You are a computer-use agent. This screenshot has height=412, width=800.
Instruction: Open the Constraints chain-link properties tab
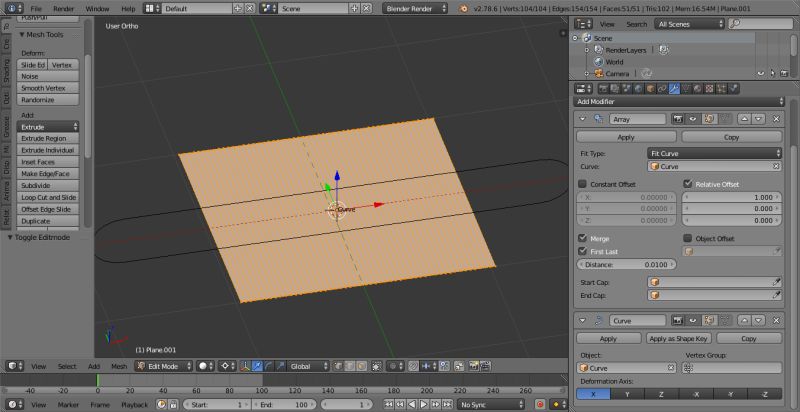tap(662, 88)
